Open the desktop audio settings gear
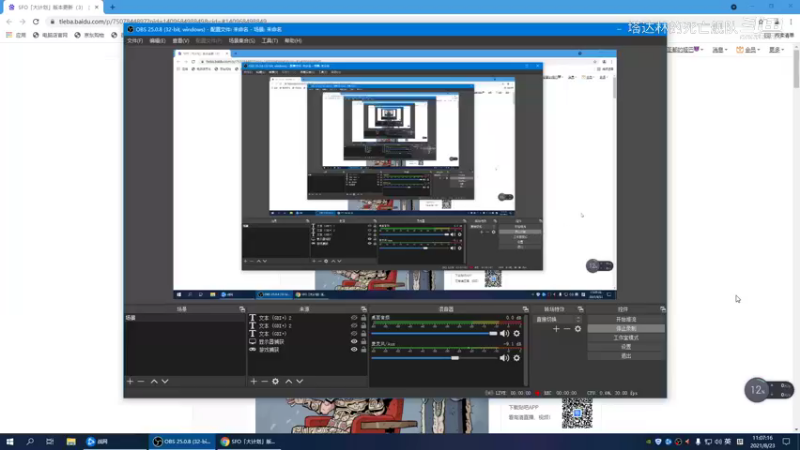 tap(516, 333)
